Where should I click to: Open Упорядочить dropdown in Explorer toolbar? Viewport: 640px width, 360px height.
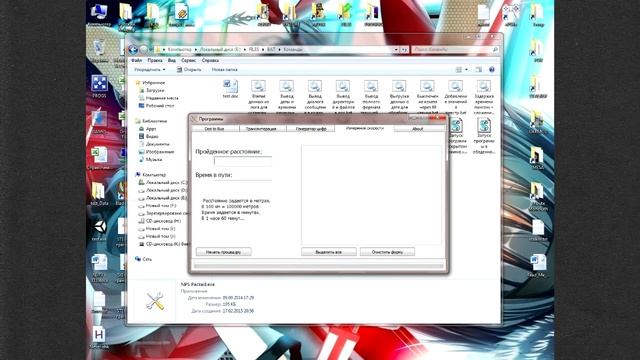(150, 70)
